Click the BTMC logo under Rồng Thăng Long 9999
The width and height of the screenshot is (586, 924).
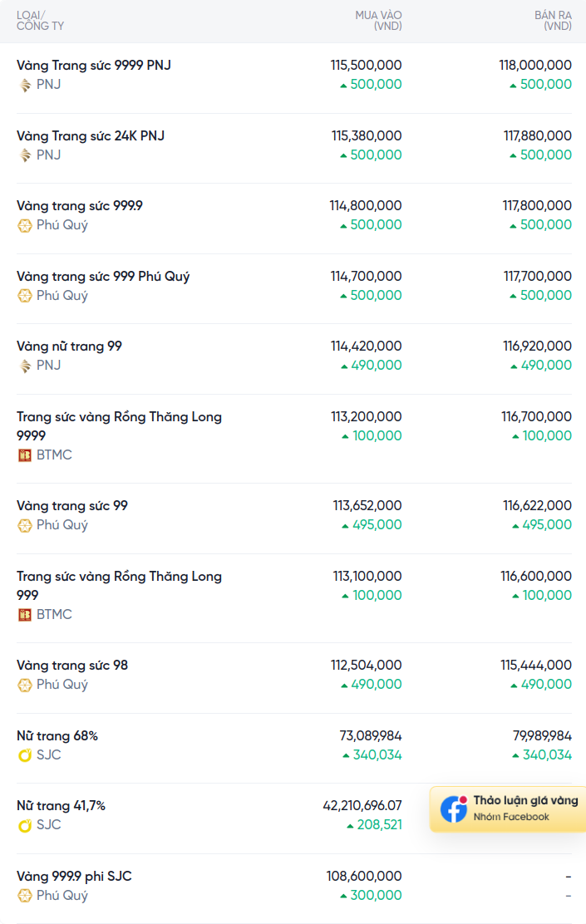pos(25,455)
